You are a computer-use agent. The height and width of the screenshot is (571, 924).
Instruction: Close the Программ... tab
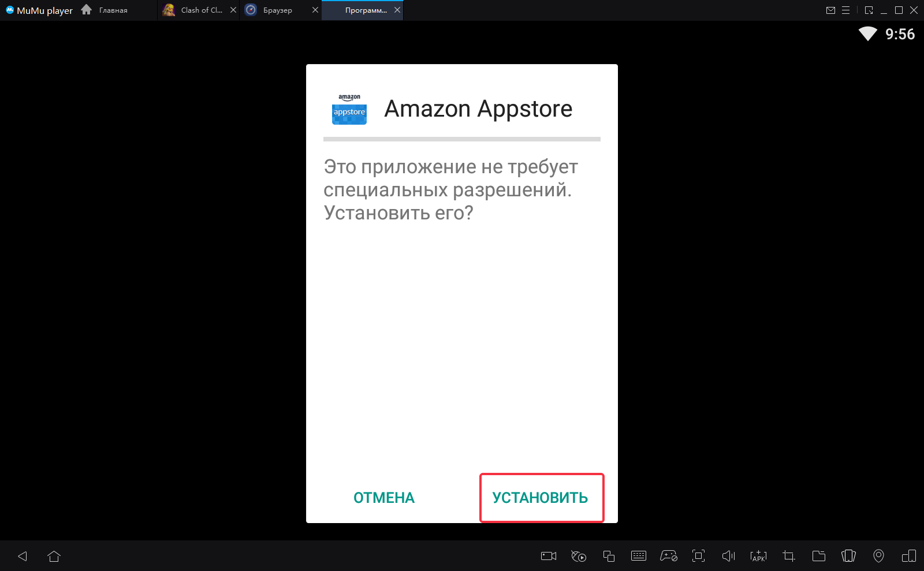397,10
